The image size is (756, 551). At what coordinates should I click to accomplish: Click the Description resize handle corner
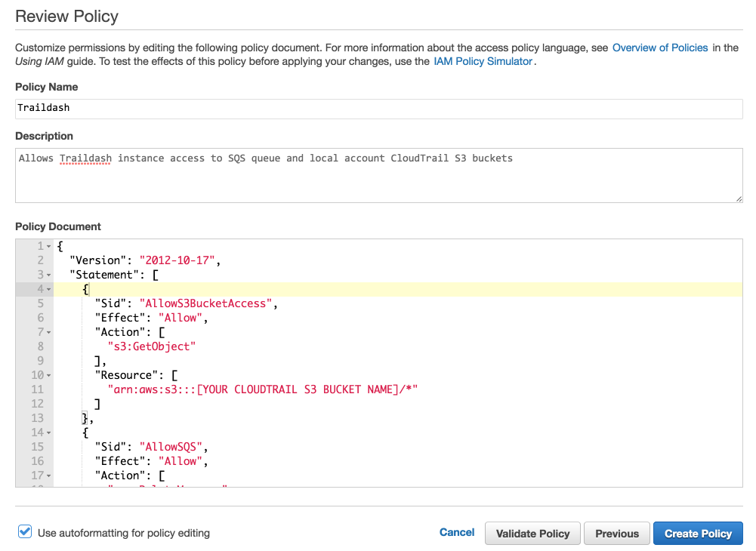click(x=739, y=199)
